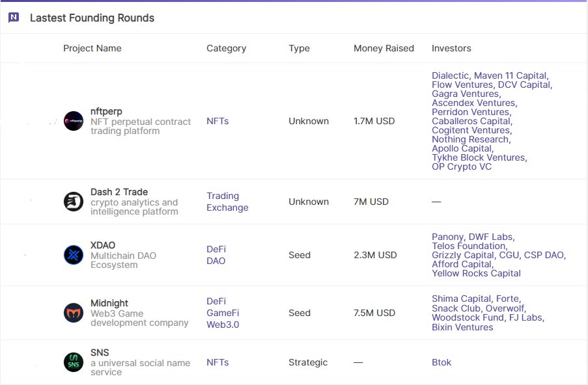This screenshot has width=588, height=385.
Task: Open Maven 11 Capital investor link
Action: pyautogui.click(x=511, y=75)
